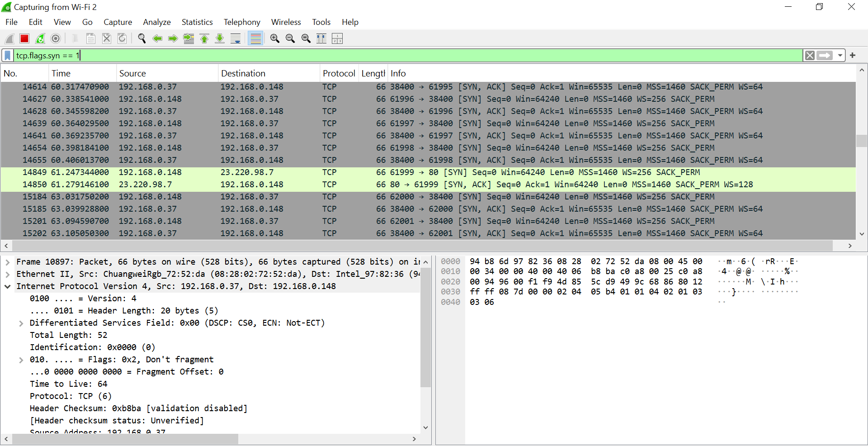Add a filter button with plus
This screenshot has height=446, width=868.
pyautogui.click(x=853, y=55)
